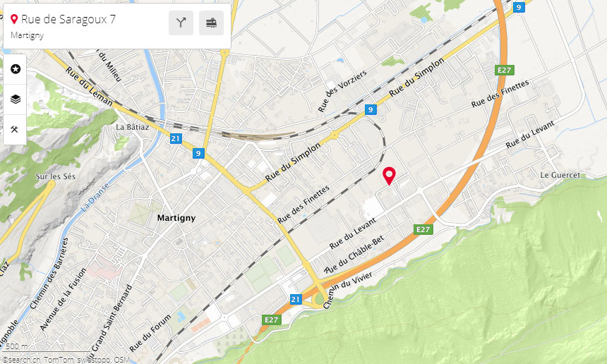Viewport: 607px width, 364px height.
Task: Click the 500 m scale bar
Action: click(x=16, y=346)
